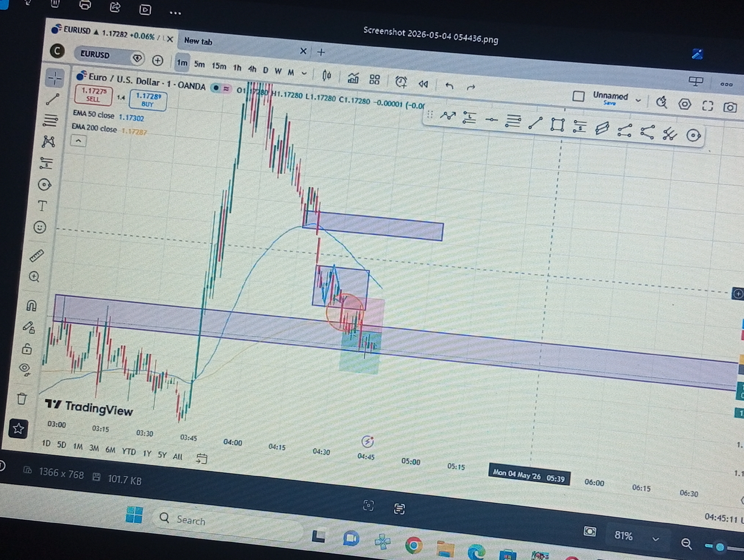Switch to the 1h timeframe
The height and width of the screenshot is (560, 744).
(237, 68)
